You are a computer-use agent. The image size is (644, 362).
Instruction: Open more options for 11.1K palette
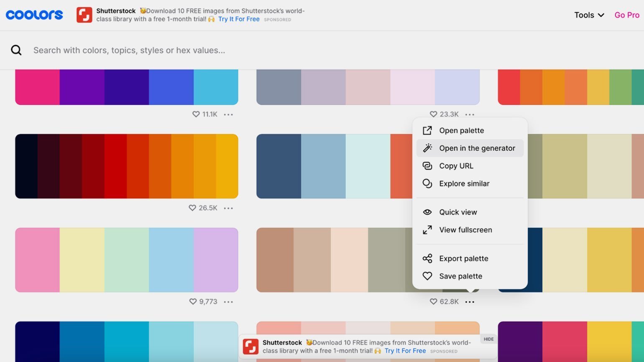(x=228, y=114)
